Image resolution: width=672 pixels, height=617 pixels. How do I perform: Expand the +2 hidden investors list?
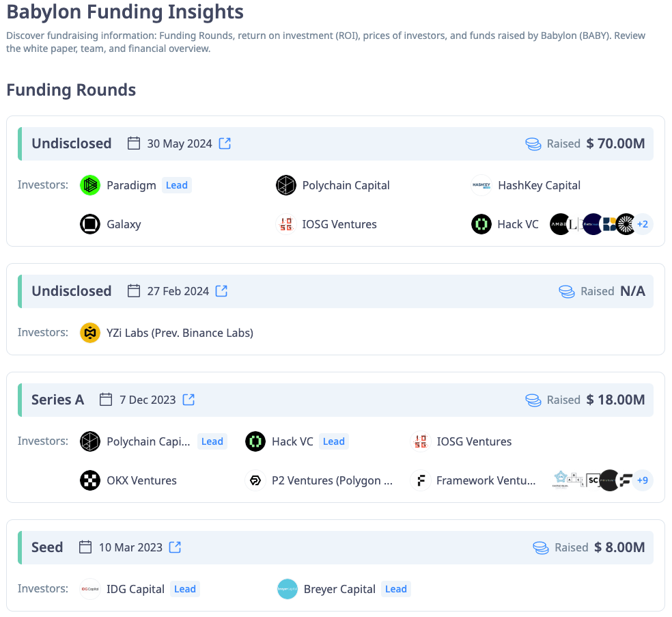(642, 223)
